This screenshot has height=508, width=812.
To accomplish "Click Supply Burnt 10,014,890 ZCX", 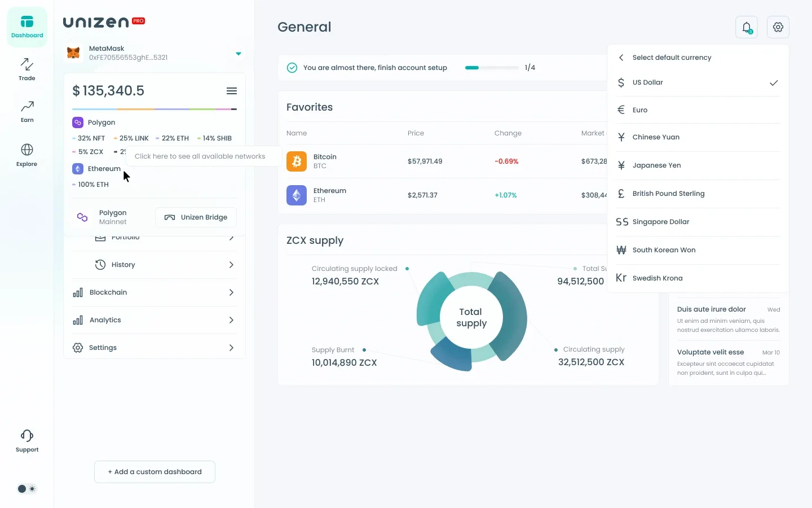I will pyautogui.click(x=344, y=363).
